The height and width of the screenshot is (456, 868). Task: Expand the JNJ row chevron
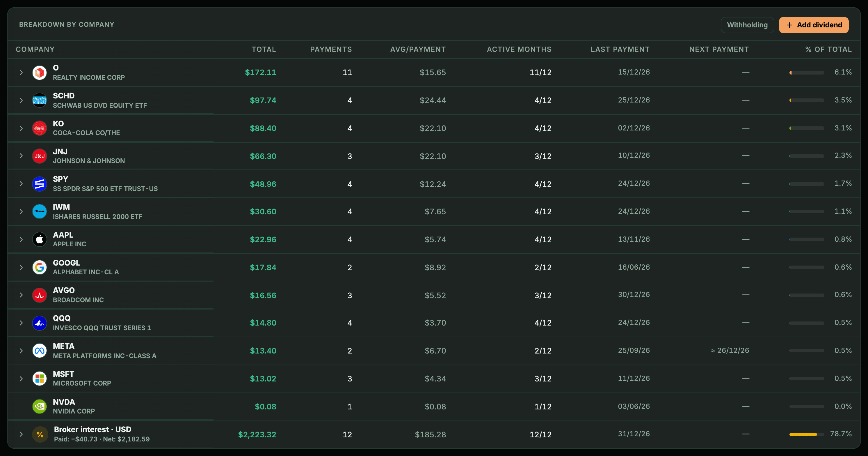(x=21, y=156)
